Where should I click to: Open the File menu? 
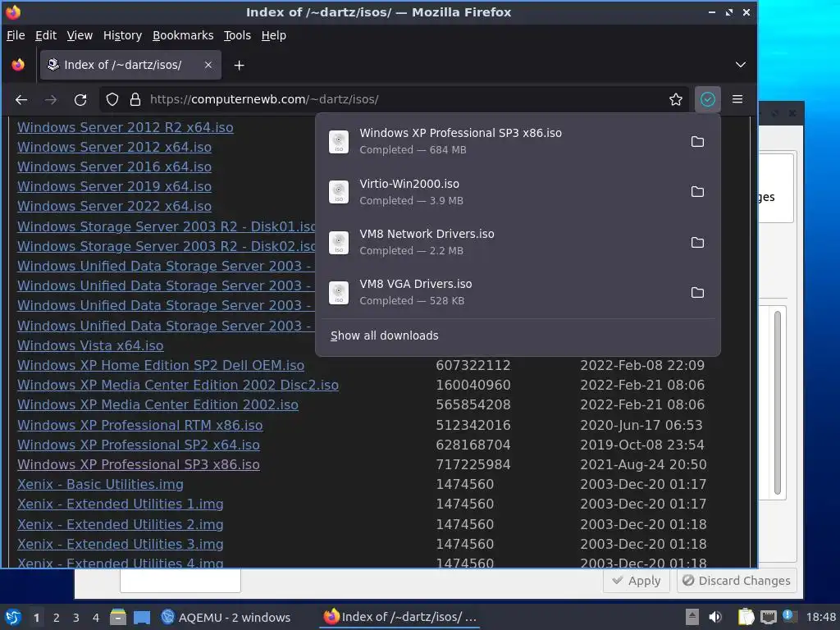point(16,35)
